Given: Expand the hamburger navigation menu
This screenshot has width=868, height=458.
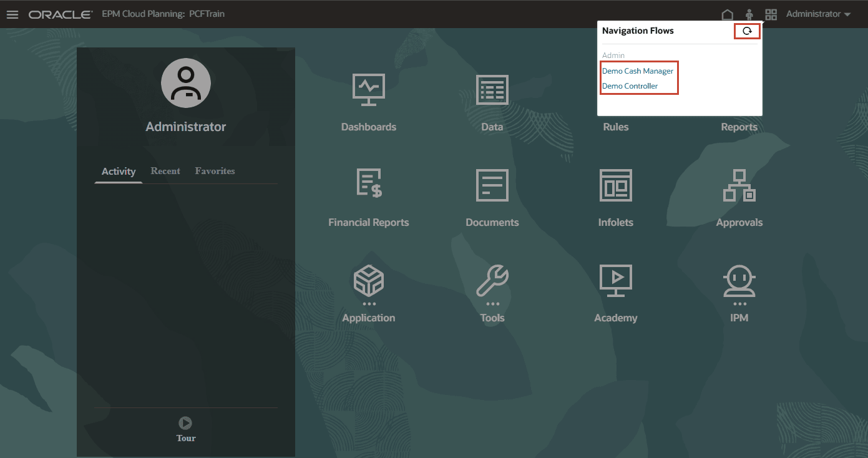Looking at the screenshot, I should (12, 14).
